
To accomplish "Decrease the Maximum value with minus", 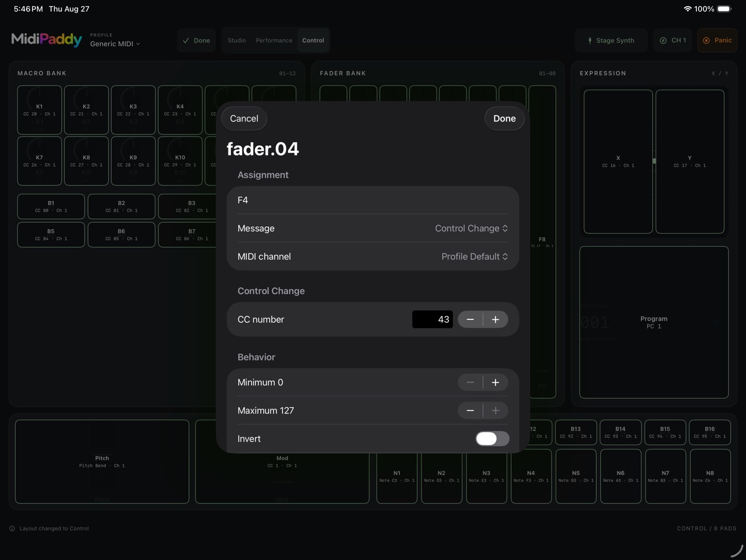I will pos(470,411).
